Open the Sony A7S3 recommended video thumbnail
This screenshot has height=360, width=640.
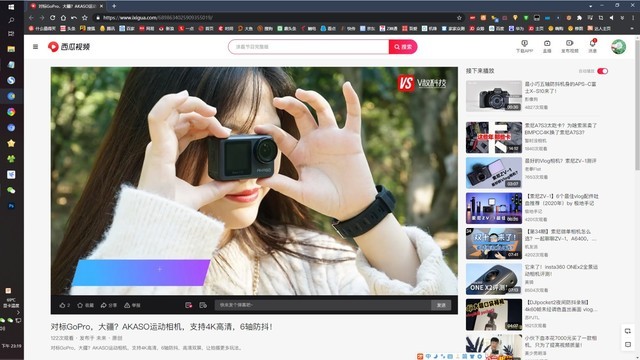pos(494,138)
